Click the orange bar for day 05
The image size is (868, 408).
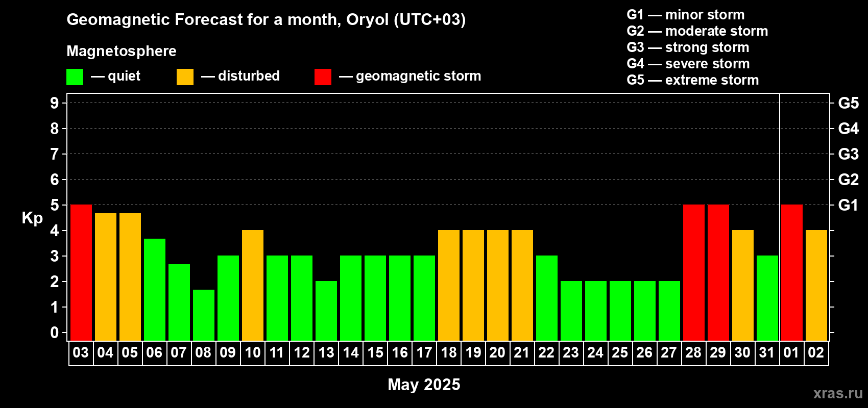pos(130,277)
